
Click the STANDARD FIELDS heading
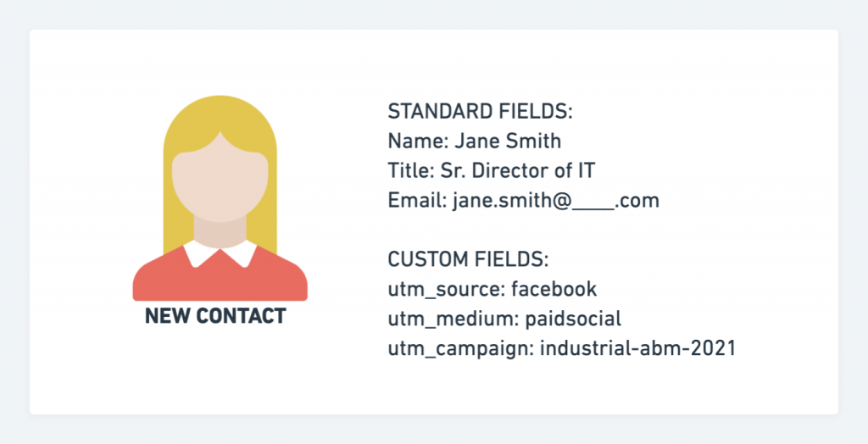pyautogui.click(x=480, y=112)
